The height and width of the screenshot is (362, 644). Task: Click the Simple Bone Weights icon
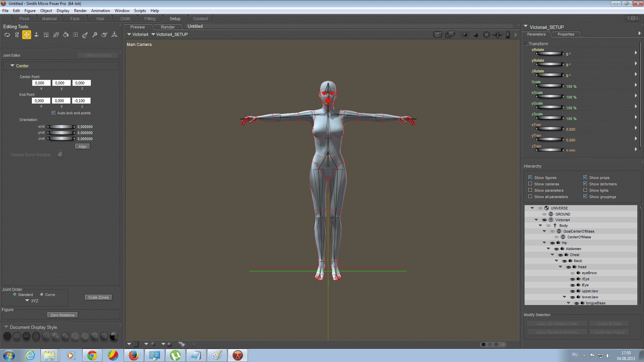click(x=60, y=154)
